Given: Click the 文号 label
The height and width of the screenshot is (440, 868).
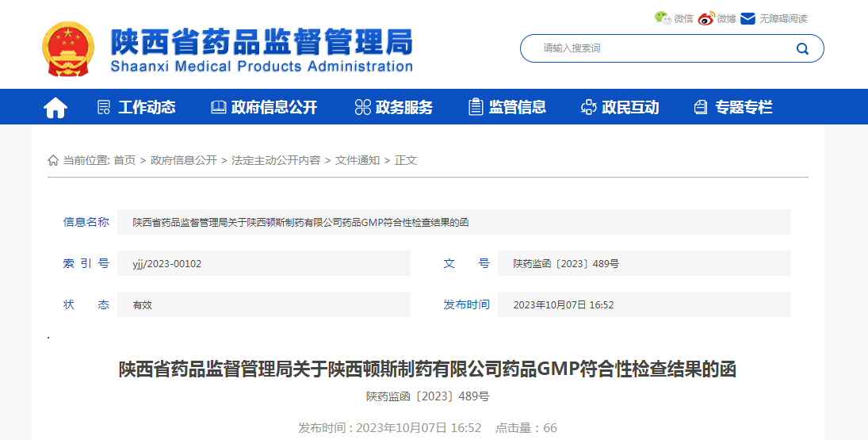Looking at the screenshot, I should click(x=466, y=263).
